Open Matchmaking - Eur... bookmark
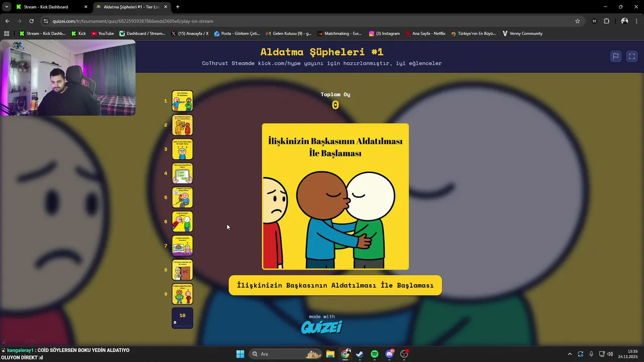 [x=340, y=34]
